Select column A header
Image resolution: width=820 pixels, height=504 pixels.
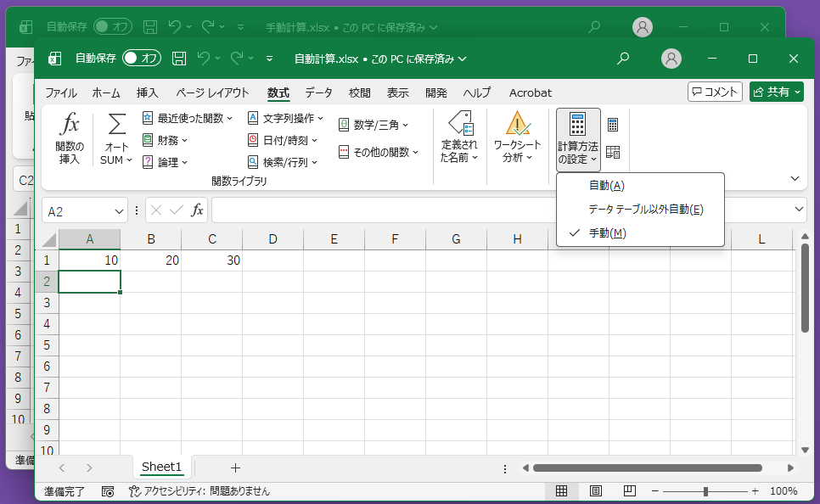point(89,239)
